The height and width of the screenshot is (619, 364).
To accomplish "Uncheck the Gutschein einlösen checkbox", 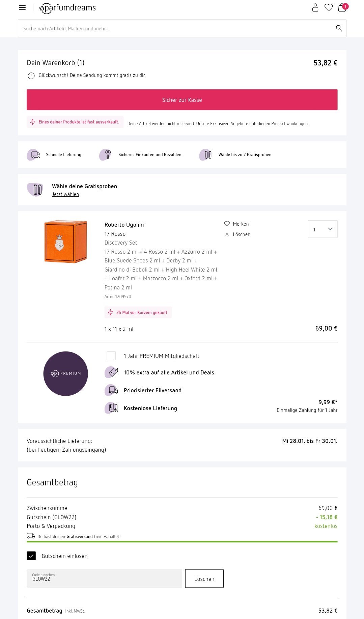I will 31,556.
